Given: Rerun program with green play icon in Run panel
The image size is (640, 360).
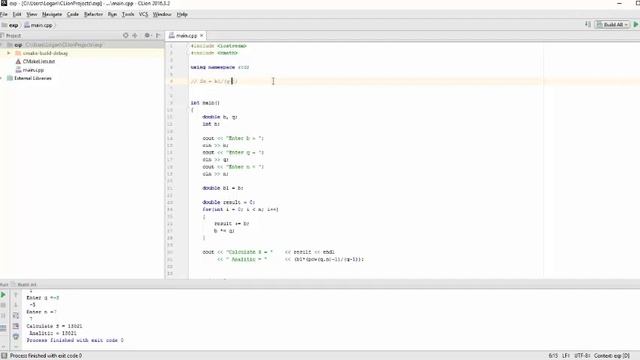Looking at the screenshot, I should (x=3, y=295).
